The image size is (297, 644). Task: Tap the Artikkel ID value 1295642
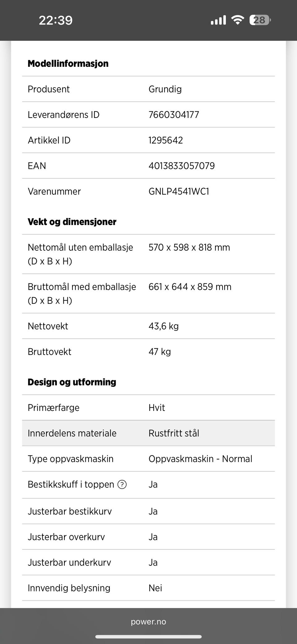tap(166, 140)
